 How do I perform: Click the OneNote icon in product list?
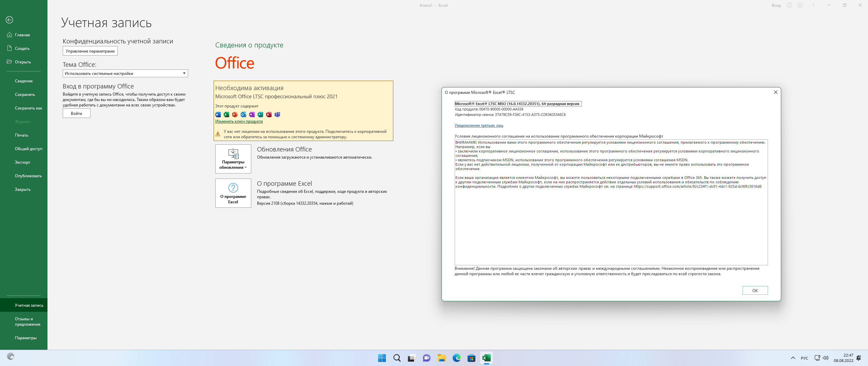tap(252, 115)
